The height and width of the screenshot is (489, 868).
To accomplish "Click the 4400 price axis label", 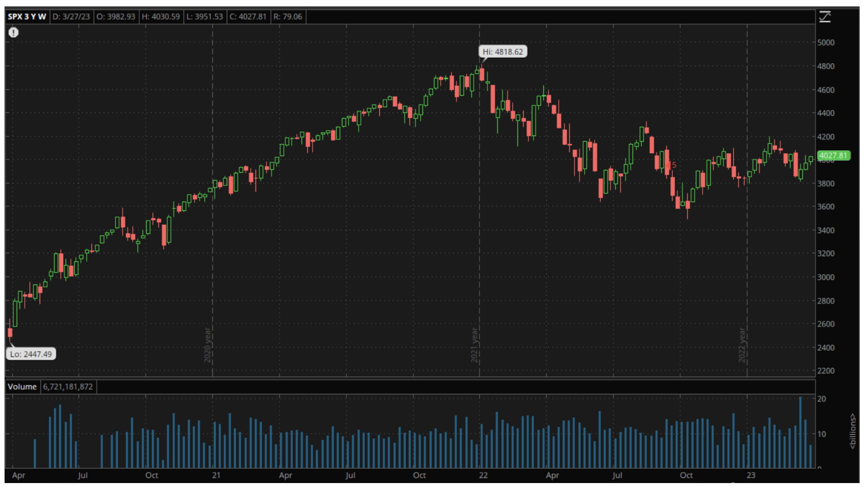I will click(x=826, y=113).
